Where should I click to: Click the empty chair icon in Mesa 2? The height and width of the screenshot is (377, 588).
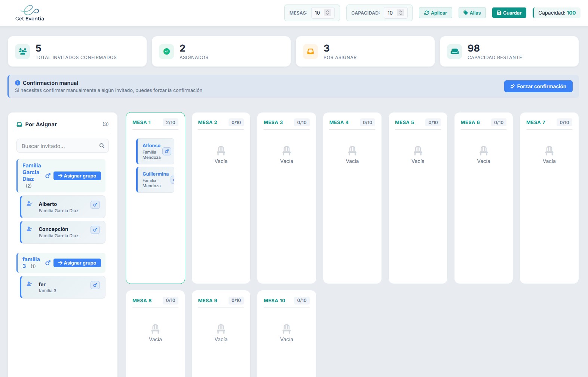[x=221, y=151]
